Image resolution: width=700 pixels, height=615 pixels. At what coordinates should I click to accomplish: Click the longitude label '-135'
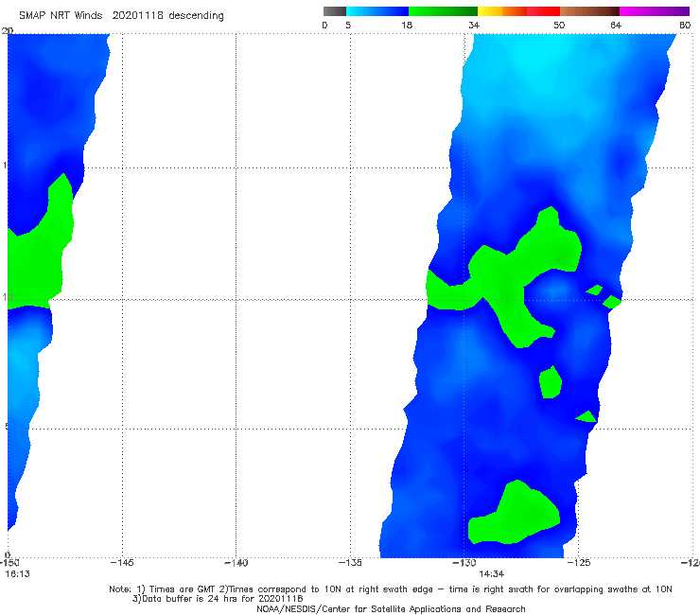coord(350,563)
